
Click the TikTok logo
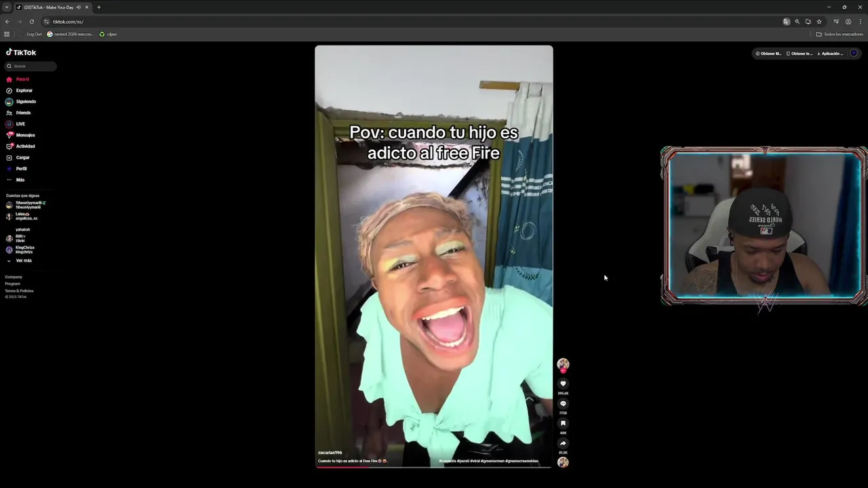pos(21,52)
